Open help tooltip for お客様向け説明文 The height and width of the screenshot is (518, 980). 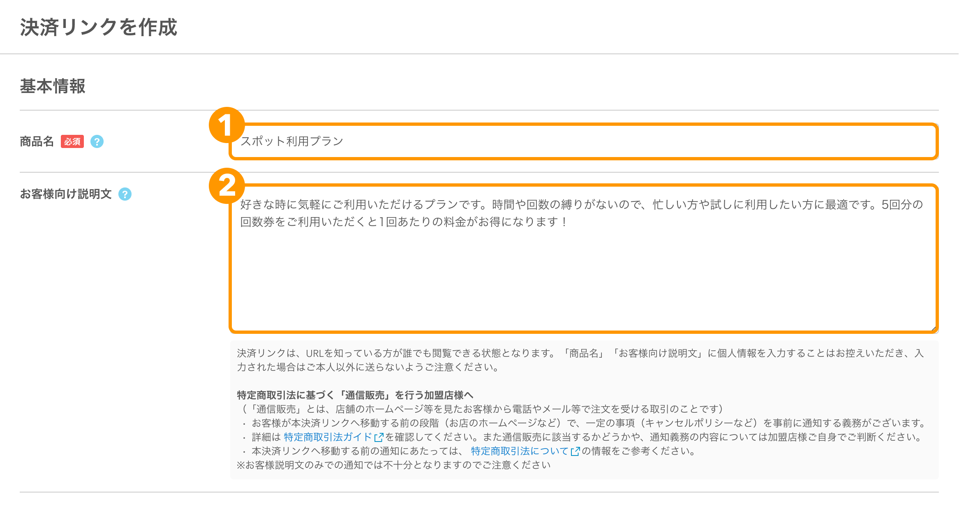tap(125, 194)
